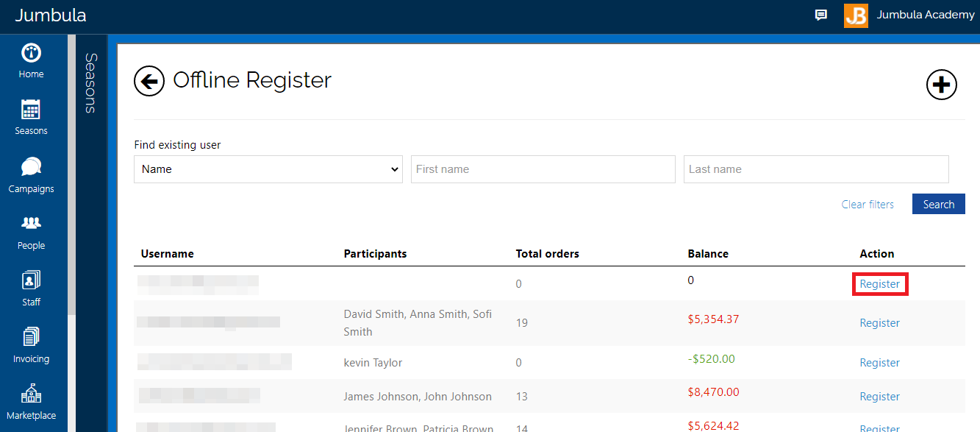Click the -$520.00 balance

(711, 359)
